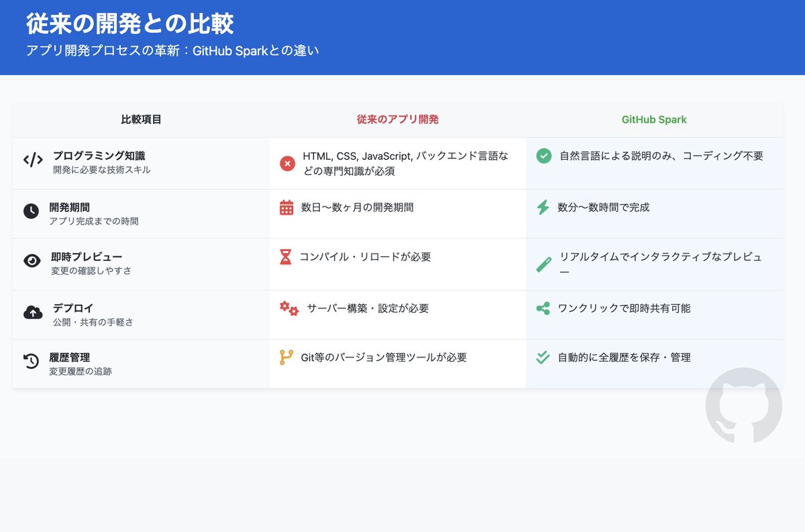This screenshot has width=805, height=532.
Task: Select the 従来のアプリ開発 column header
Action: (x=398, y=119)
